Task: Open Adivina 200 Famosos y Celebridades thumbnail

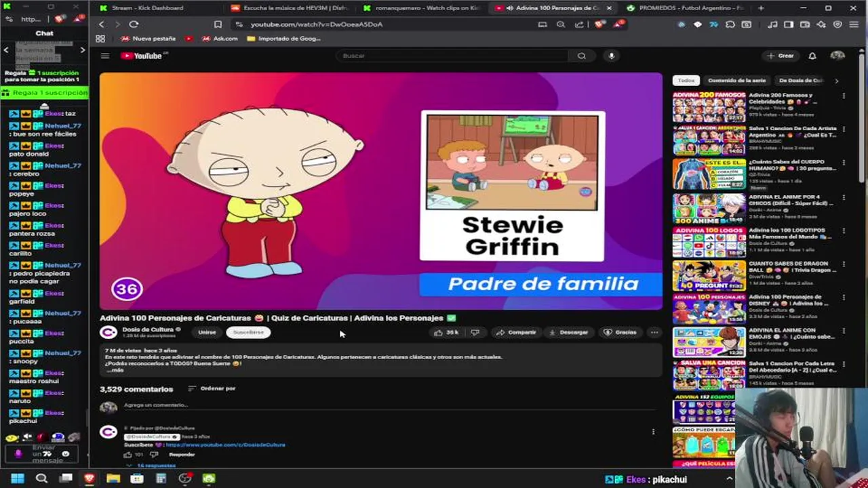Action: tap(709, 107)
